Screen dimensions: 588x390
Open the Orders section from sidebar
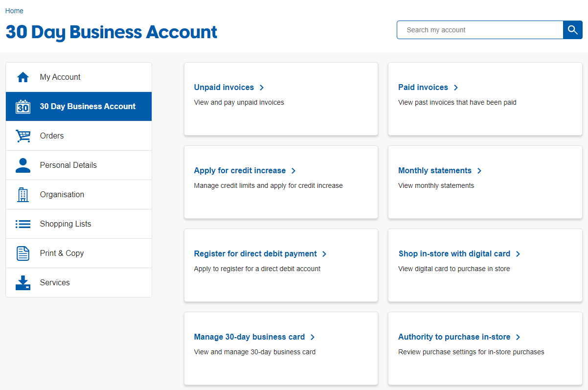51,136
